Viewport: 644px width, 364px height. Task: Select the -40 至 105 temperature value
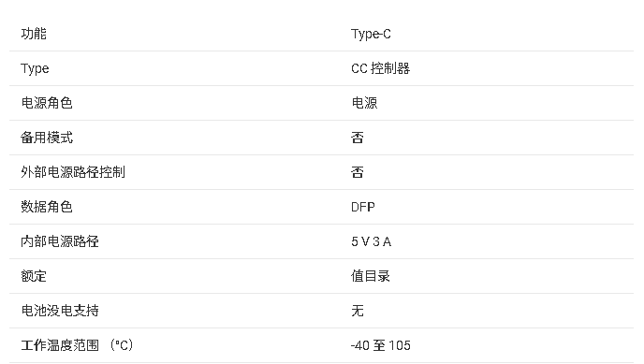coord(381,345)
